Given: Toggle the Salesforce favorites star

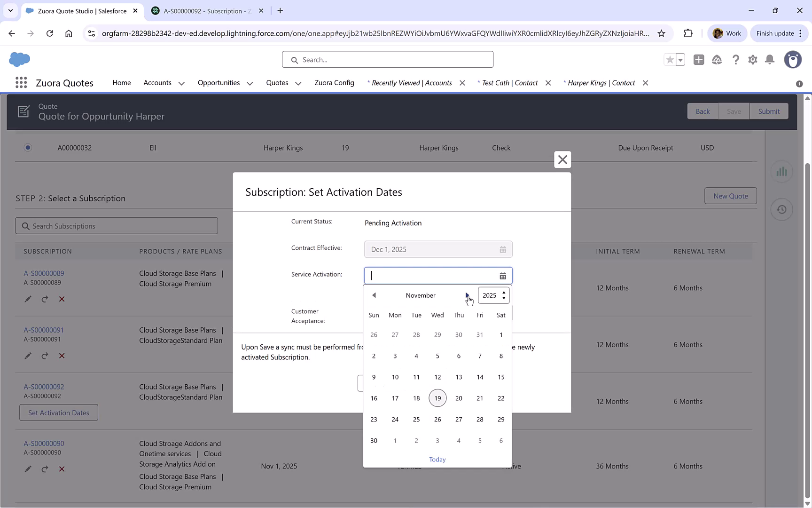Looking at the screenshot, I should point(670,60).
